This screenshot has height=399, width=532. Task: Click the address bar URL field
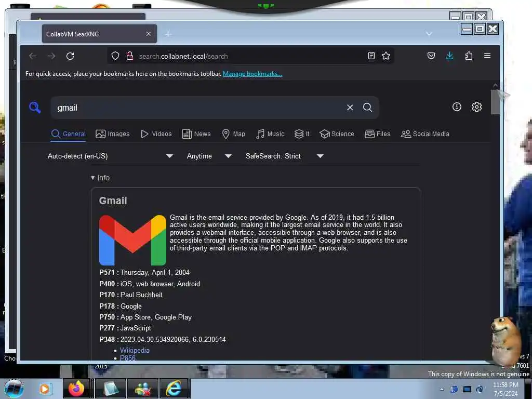(x=249, y=56)
